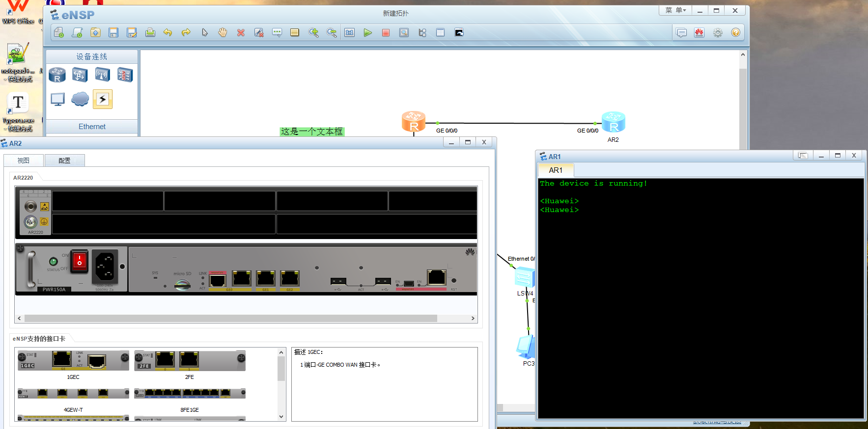868x429 pixels.
Task: Redo the last undone action
Action: click(x=186, y=32)
